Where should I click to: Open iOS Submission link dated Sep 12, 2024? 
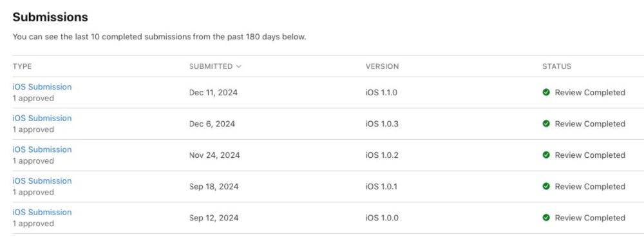pyautogui.click(x=42, y=212)
